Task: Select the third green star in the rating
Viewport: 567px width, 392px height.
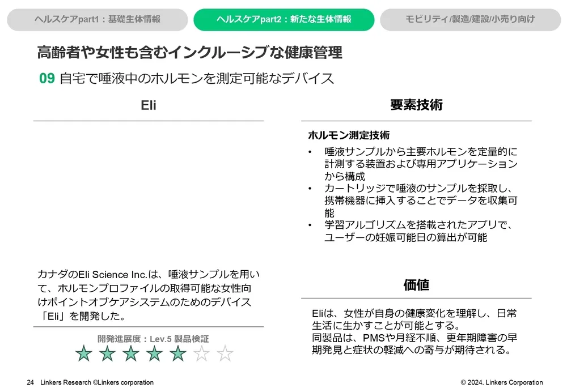Action: click(131, 353)
